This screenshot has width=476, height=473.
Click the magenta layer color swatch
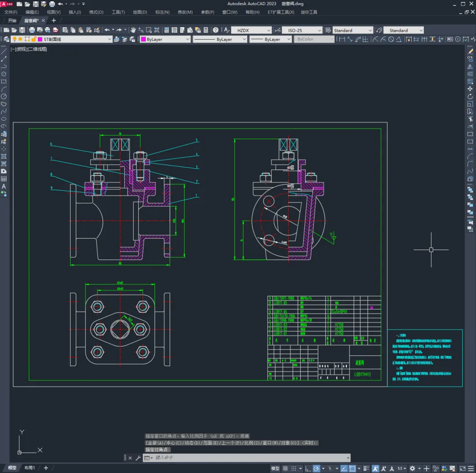point(40,39)
